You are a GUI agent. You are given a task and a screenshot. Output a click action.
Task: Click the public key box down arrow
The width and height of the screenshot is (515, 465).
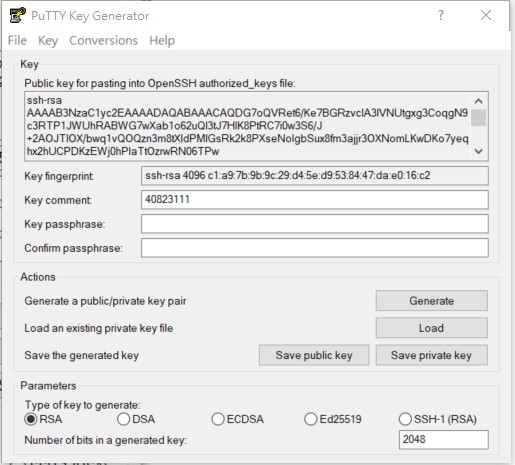point(479,151)
